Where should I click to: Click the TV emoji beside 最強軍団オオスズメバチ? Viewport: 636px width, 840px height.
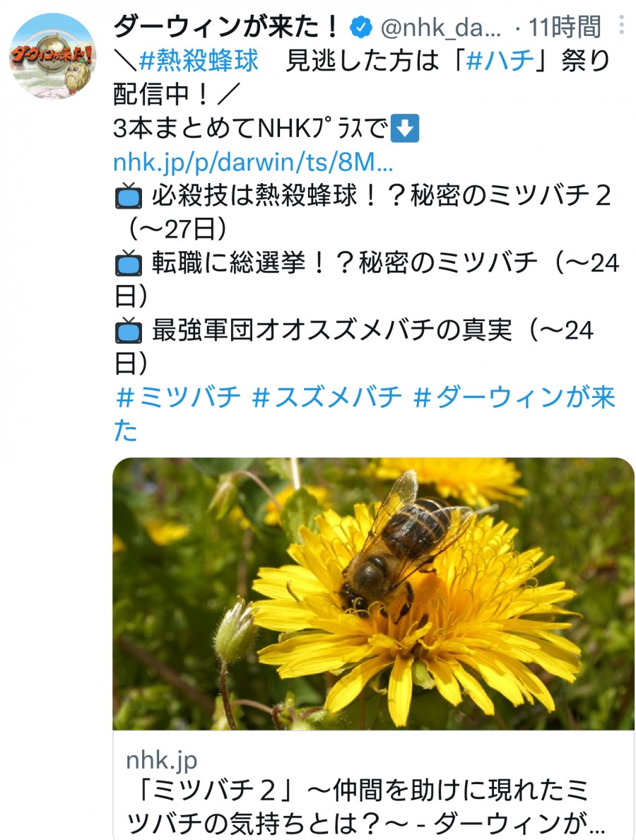tap(129, 330)
